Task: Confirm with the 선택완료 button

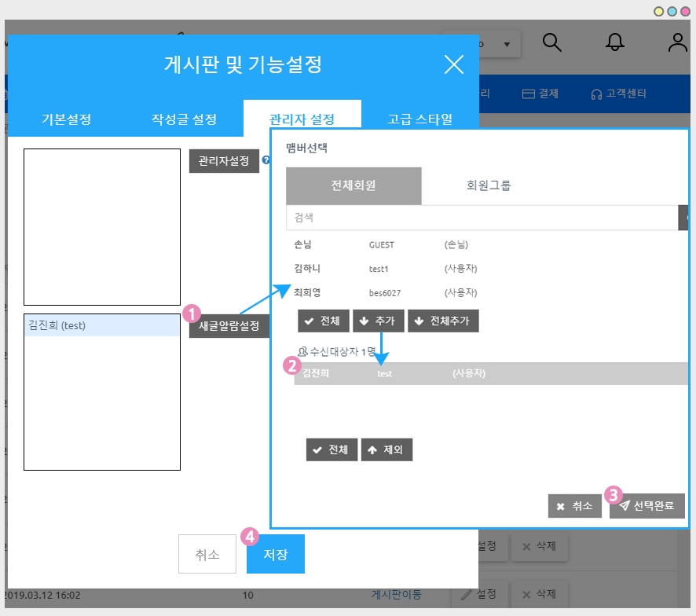Action: click(x=647, y=506)
